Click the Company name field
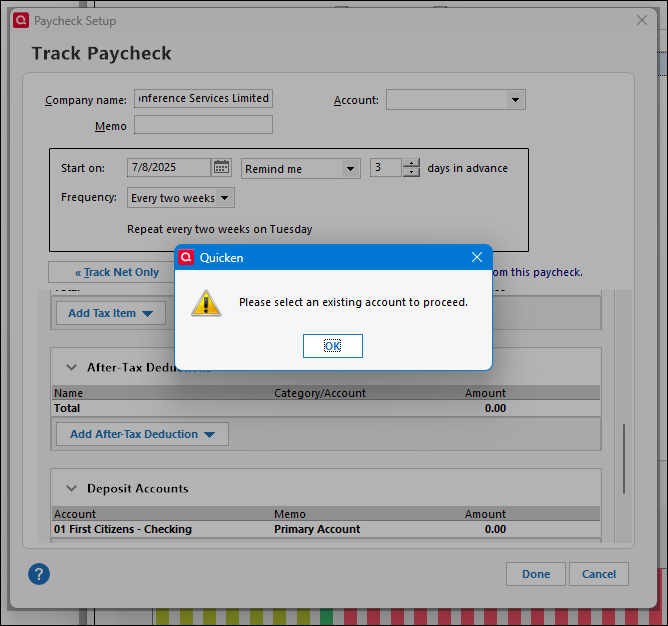Viewport: 668px width, 626px height. pos(203,98)
